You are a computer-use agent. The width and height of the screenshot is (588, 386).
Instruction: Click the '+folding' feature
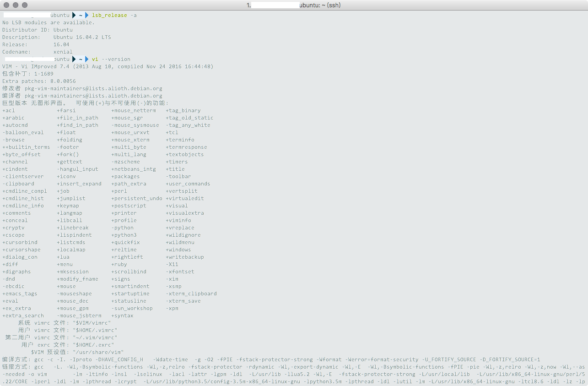click(70, 140)
